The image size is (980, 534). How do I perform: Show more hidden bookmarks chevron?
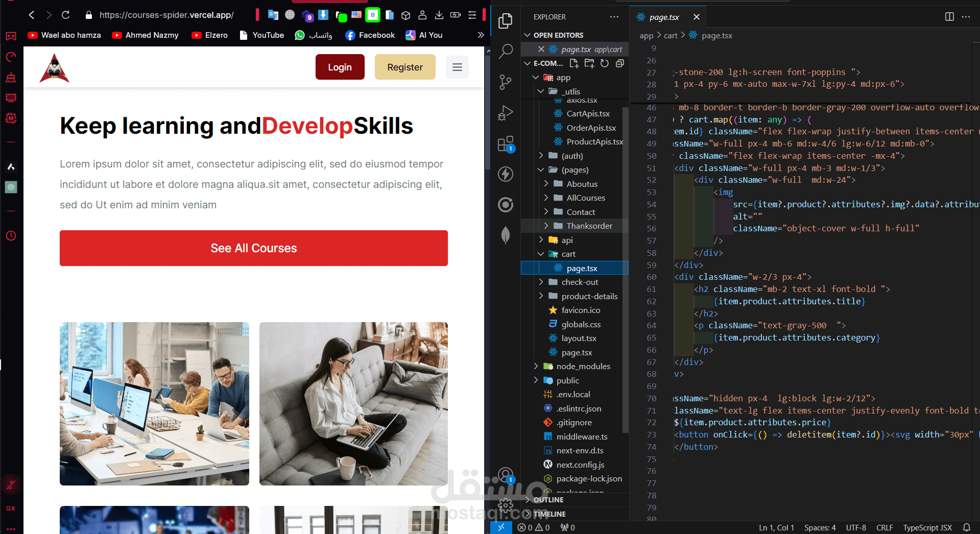481,35
